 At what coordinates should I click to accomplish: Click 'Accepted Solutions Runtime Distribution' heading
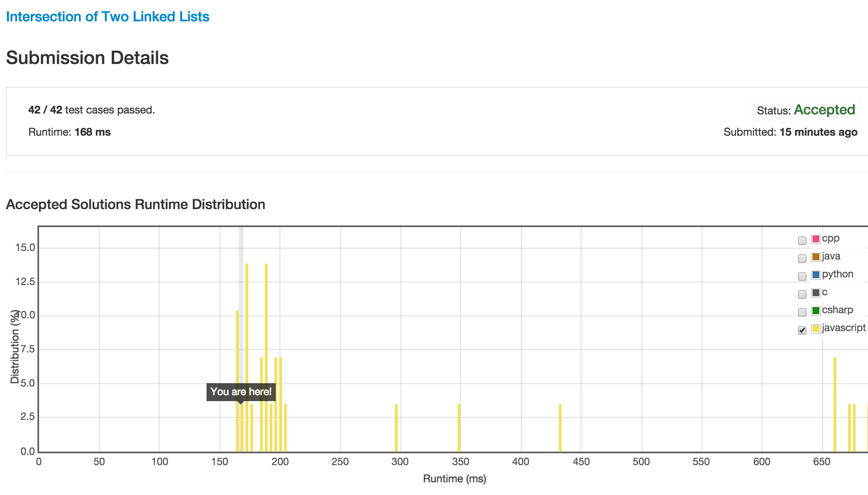[x=136, y=204]
